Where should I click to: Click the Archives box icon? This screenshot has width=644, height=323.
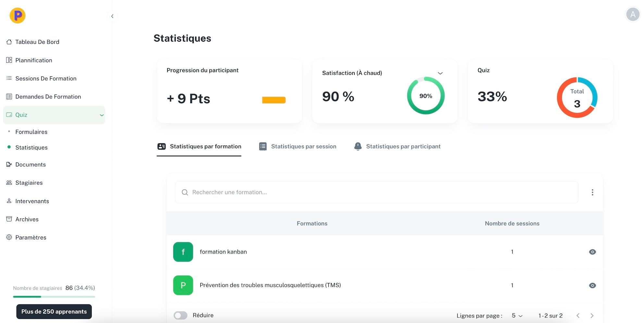(9, 219)
